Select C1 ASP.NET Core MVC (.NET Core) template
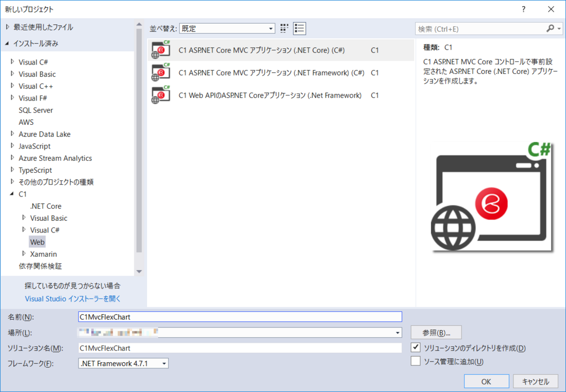Viewport: 566px width, 392px height. tap(281, 50)
